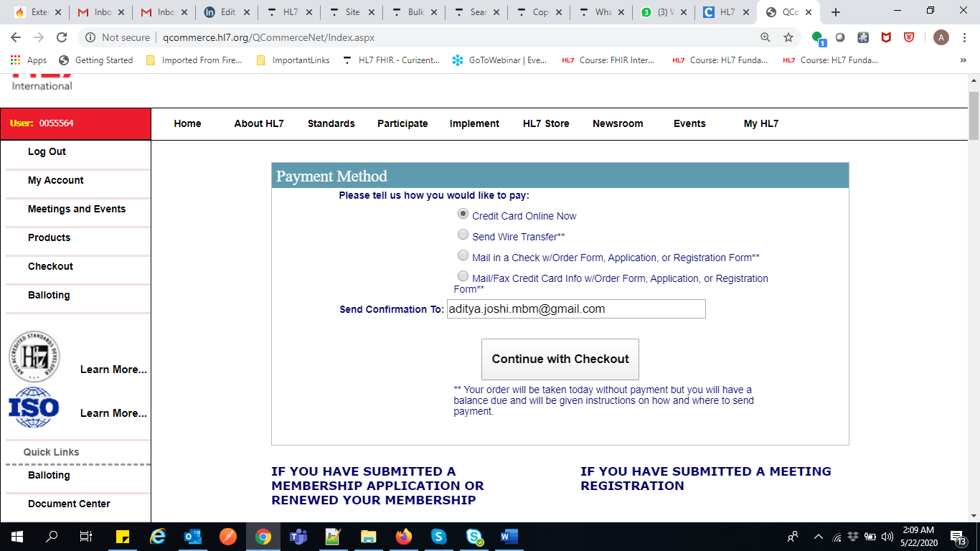The height and width of the screenshot is (551, 980).
Task: Close the QCommerce active tab
Action: click(x=809, y=12)
